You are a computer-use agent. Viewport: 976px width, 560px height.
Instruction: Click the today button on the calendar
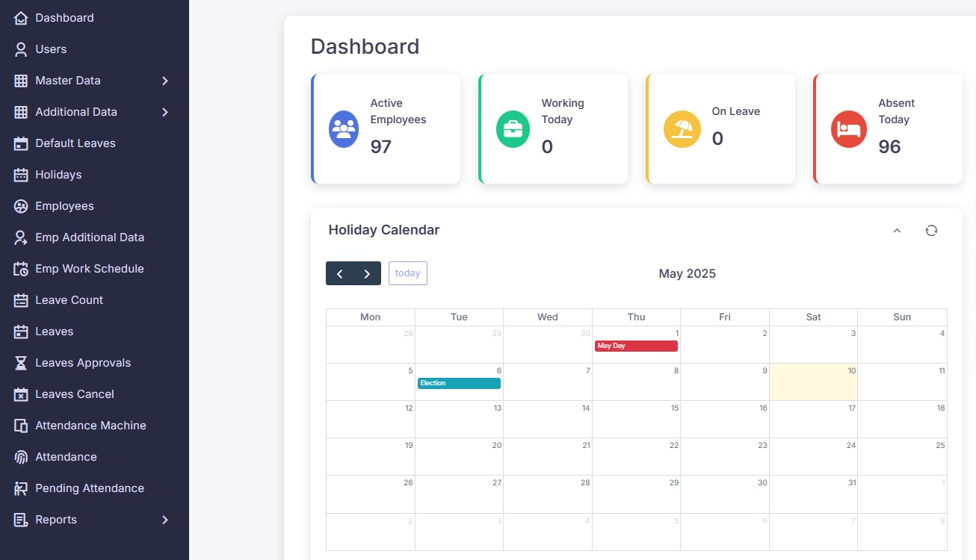click(407, 273)
